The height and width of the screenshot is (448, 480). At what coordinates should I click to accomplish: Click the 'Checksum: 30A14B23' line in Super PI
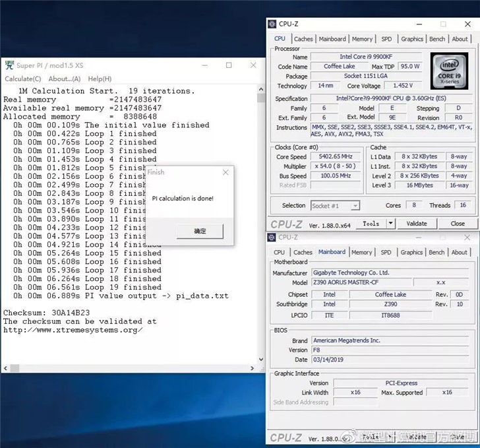(47, 313)
